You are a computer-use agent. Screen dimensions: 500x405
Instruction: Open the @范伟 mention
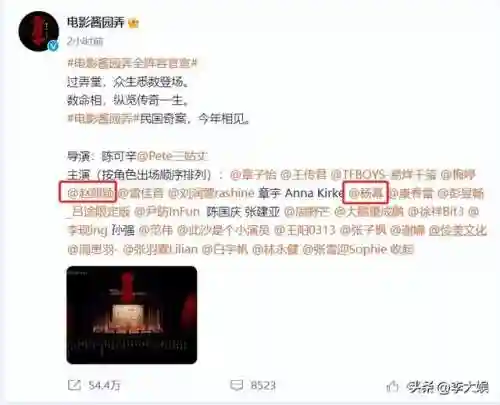[155, 230]
